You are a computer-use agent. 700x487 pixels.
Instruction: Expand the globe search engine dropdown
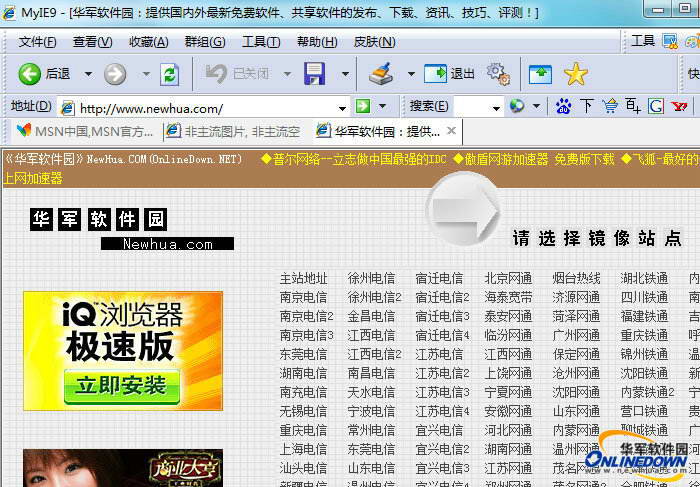[537, 107]
